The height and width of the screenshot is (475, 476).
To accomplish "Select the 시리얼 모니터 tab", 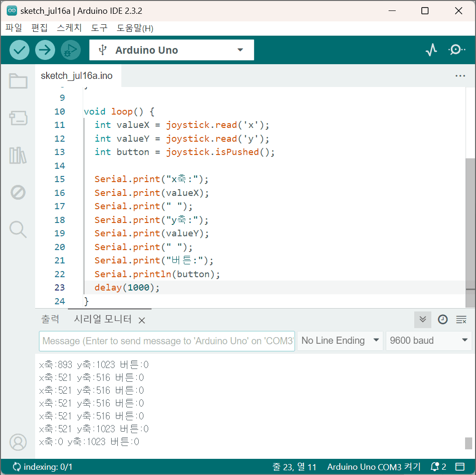I will click(103, 319).
